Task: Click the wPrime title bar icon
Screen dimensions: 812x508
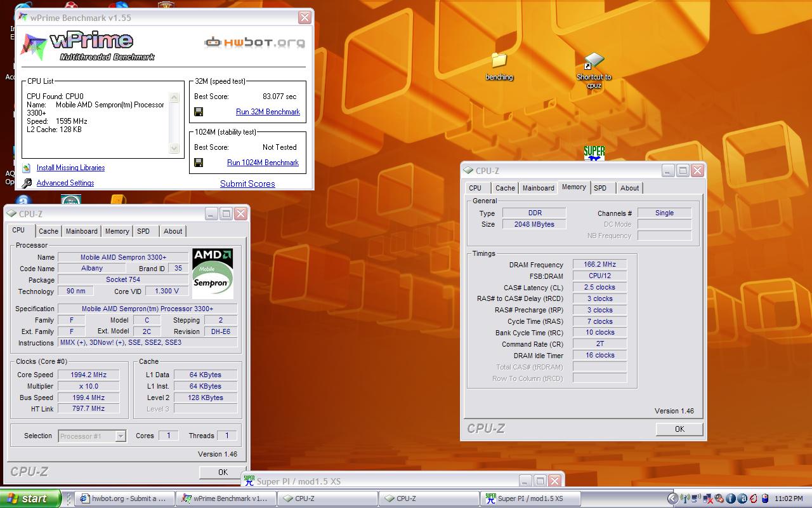Action: point(23,18)
